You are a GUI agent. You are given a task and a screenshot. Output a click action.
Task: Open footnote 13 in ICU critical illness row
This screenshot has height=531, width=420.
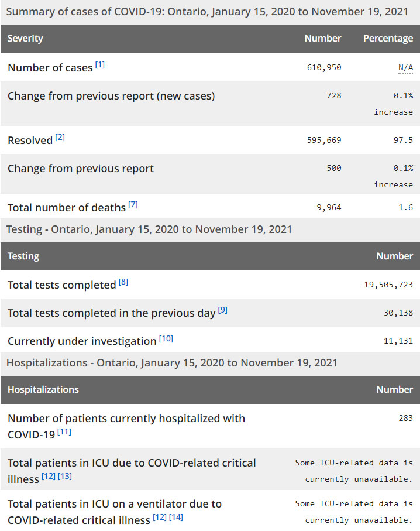coord(65,477)
